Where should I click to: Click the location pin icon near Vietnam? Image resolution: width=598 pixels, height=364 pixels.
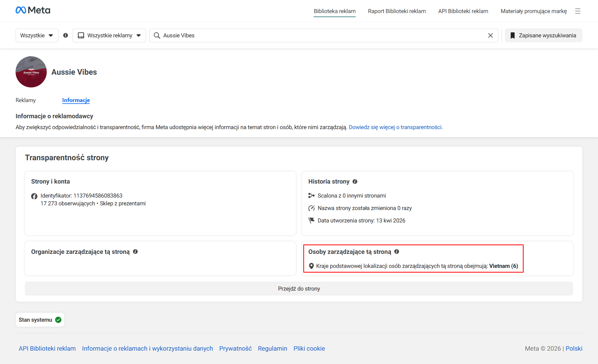click(311, 266)
